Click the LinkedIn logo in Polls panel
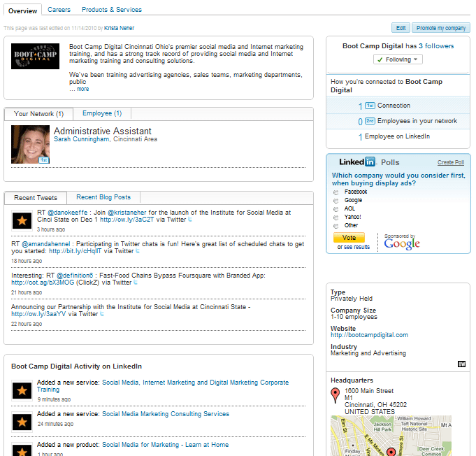Image resolution: width=476 pixels, height=456 pixels. pyautogui.click(x=357, y=162)
